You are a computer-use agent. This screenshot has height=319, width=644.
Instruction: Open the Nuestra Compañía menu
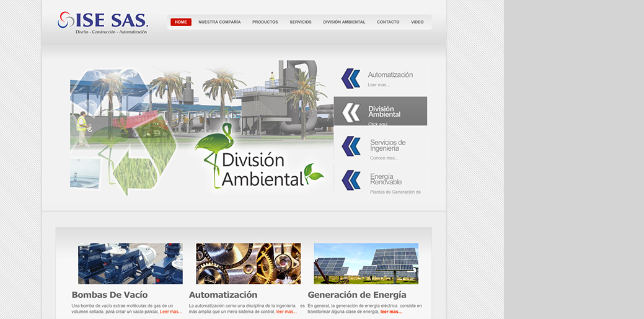219,22
